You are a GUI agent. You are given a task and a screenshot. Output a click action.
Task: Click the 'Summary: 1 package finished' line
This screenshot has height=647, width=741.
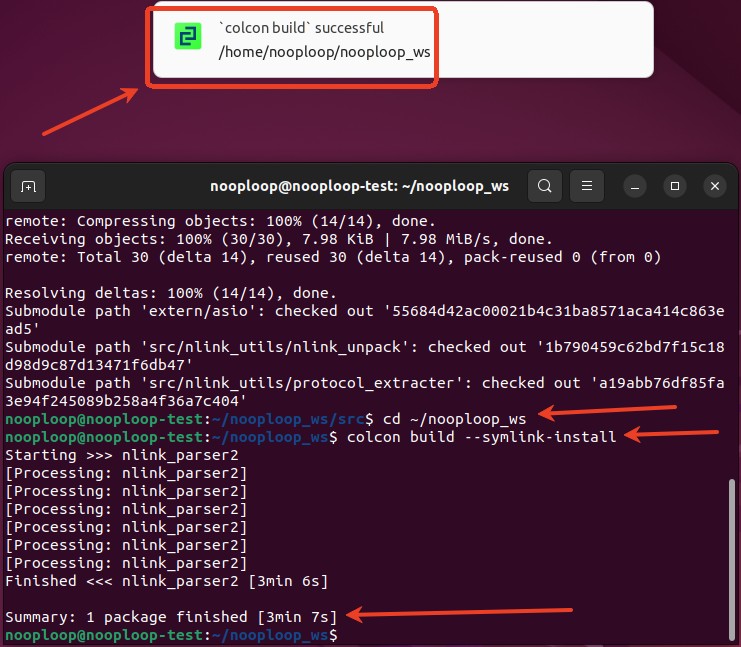click(171, 616)
